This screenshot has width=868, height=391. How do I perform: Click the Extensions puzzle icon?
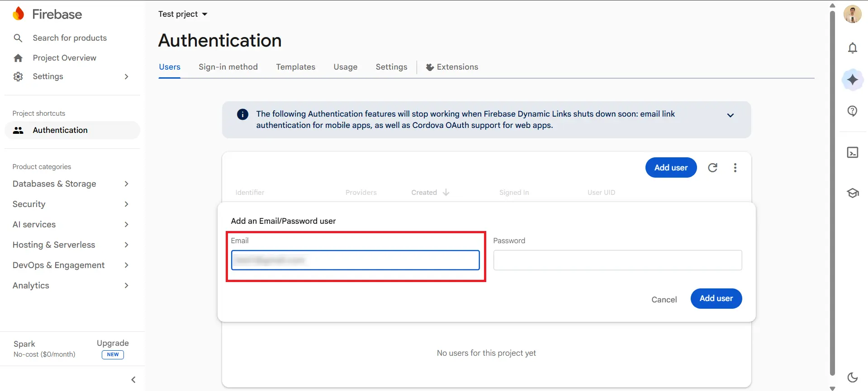[x=430, y=67]
